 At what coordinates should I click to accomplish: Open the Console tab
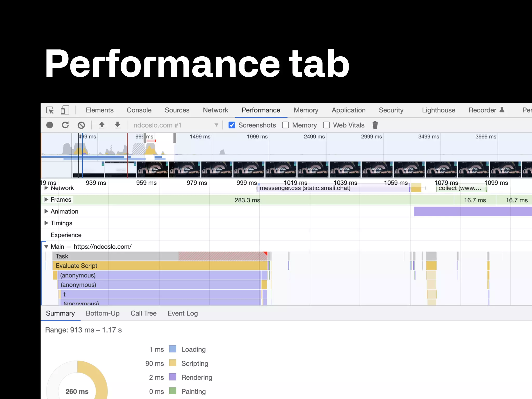pyautogui.click(x=139, y=110)
